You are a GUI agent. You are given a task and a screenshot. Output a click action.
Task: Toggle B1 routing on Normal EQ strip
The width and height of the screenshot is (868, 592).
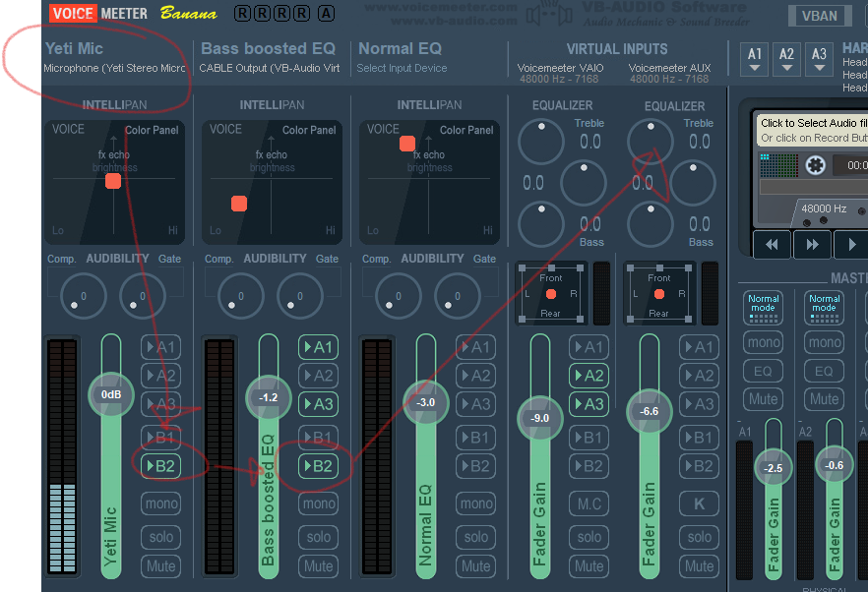click(x=475, y=438)
